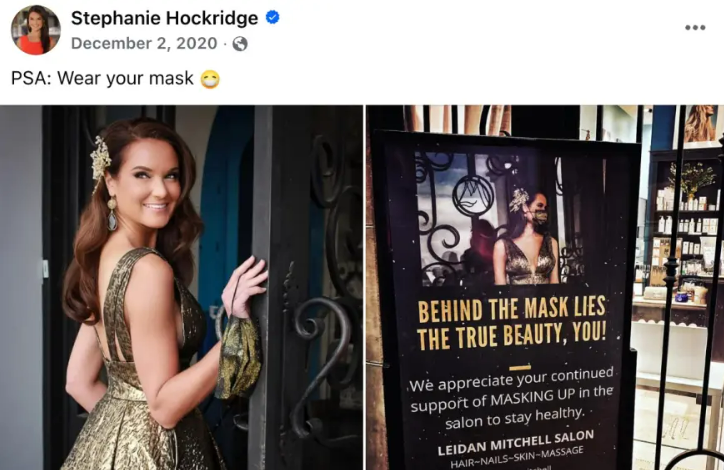Click the masked face emoji

pos(210,79)
